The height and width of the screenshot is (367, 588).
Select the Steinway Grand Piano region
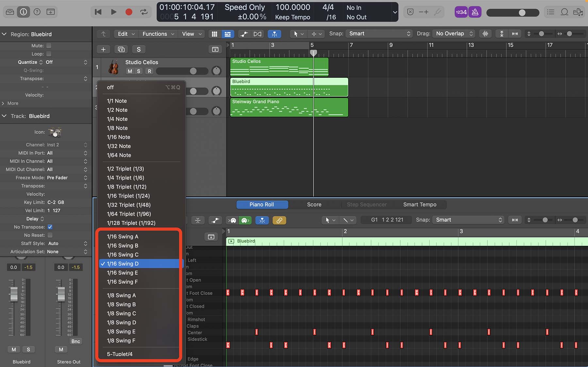(x=289, y=107)
